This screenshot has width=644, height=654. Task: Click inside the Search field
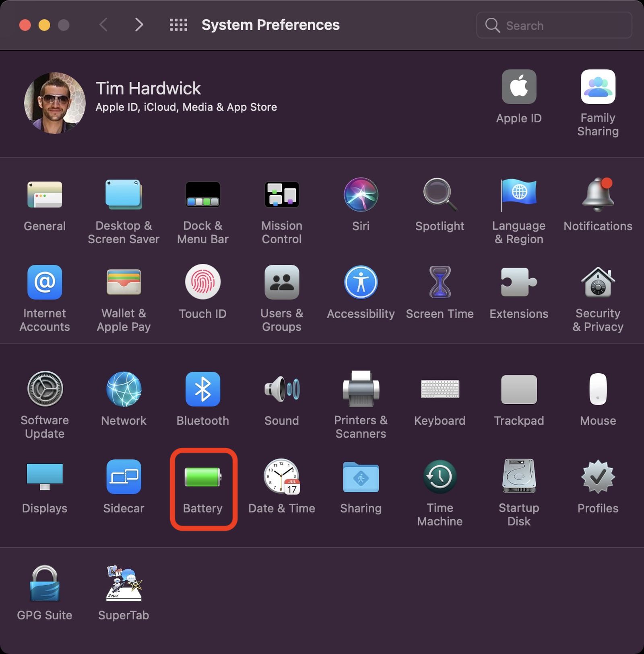553,25
